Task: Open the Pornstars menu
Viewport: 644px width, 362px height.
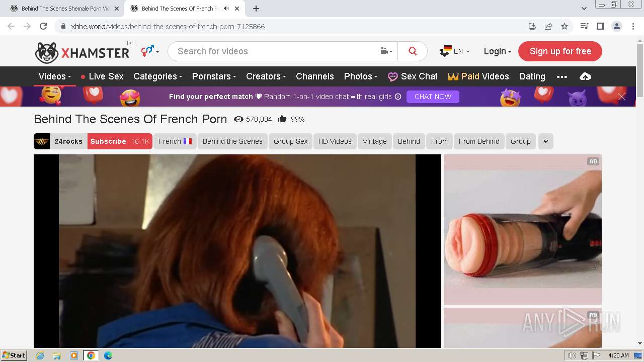Action: (214, 76)
